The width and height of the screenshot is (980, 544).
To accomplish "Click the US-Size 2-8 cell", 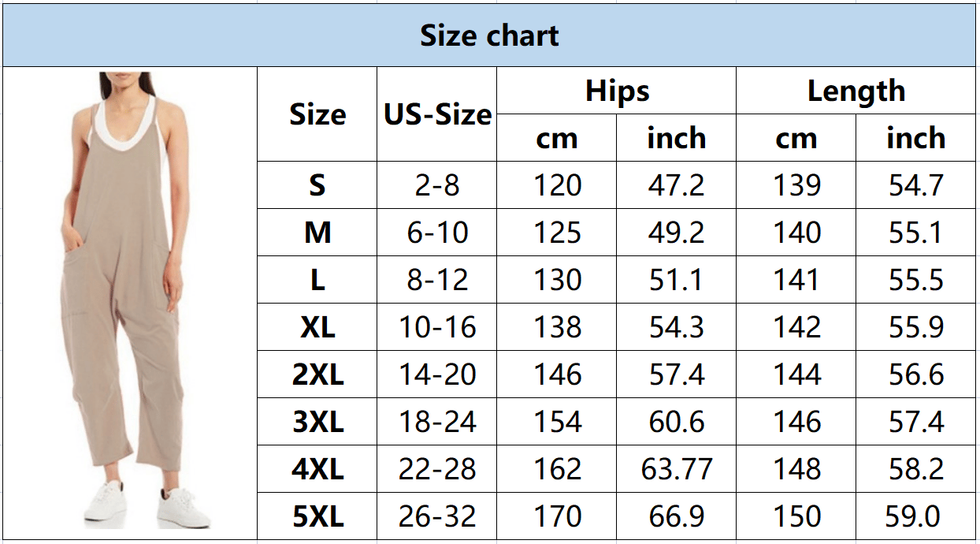I will pyautogui.click(x=437, y=185).
